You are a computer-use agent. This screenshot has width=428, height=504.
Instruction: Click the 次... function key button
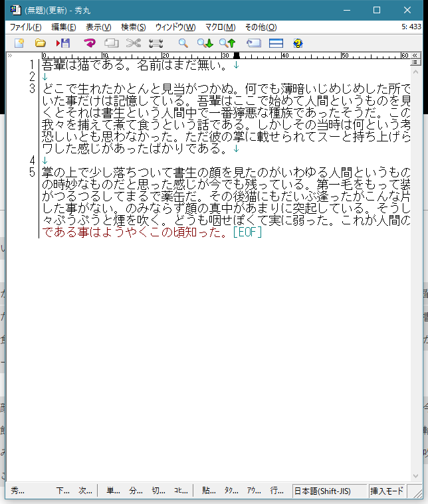tap(85, 491)
